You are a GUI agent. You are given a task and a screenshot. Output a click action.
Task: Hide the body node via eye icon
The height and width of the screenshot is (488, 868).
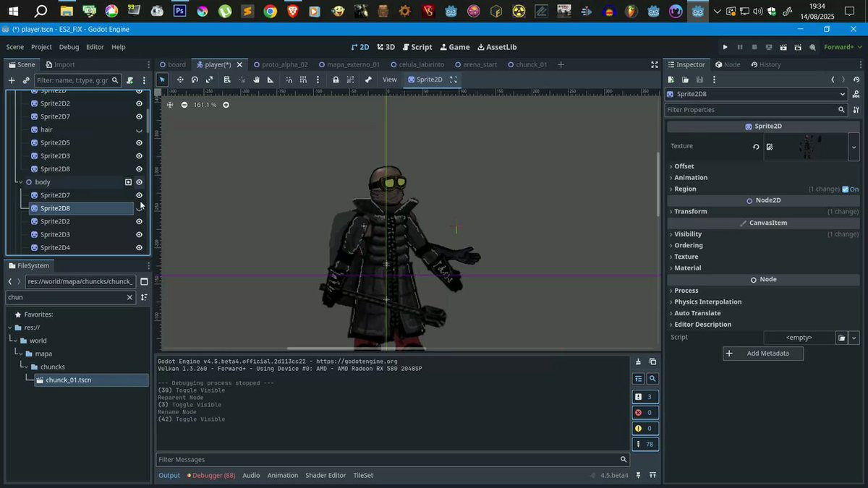[139, 182]
